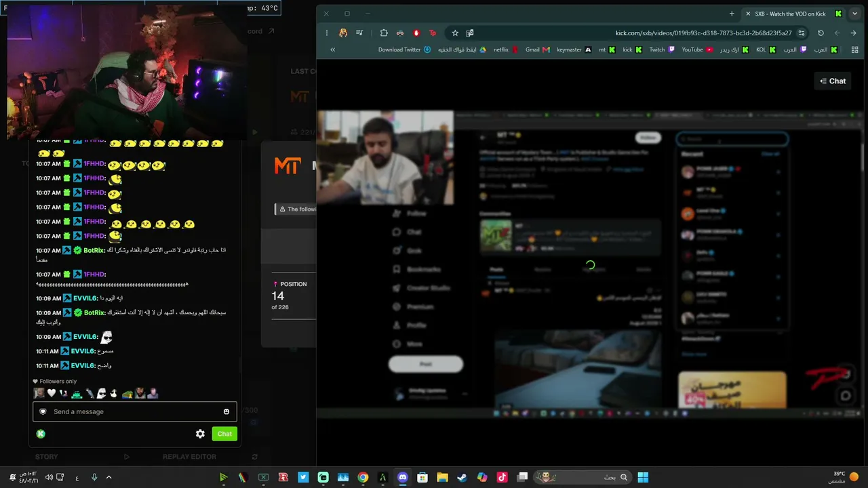The width and height of the screenshot is (868, 488).
Task: Open the KOL bookmark
Action: click(766, 49)
